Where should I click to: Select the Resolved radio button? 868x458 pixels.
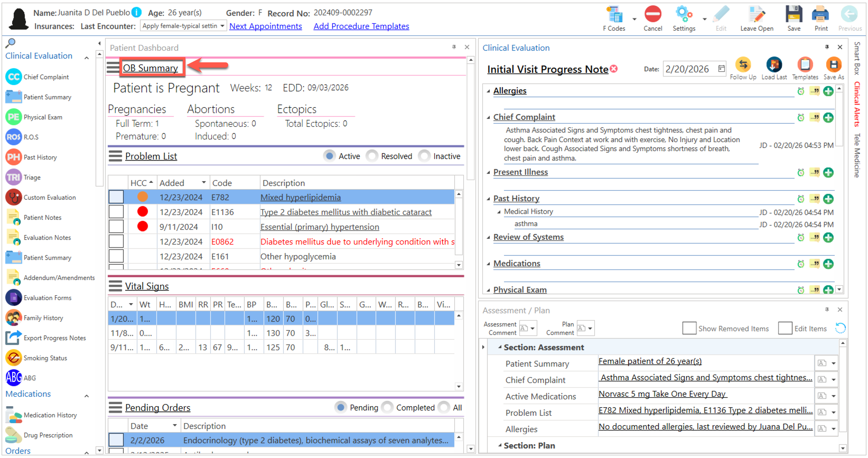pos(372,156)
